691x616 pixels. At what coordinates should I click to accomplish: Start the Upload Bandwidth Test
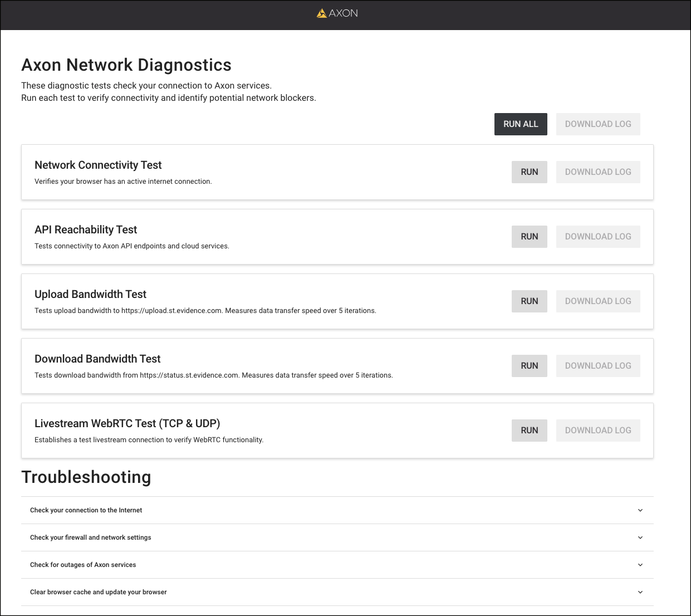[529, 301]
